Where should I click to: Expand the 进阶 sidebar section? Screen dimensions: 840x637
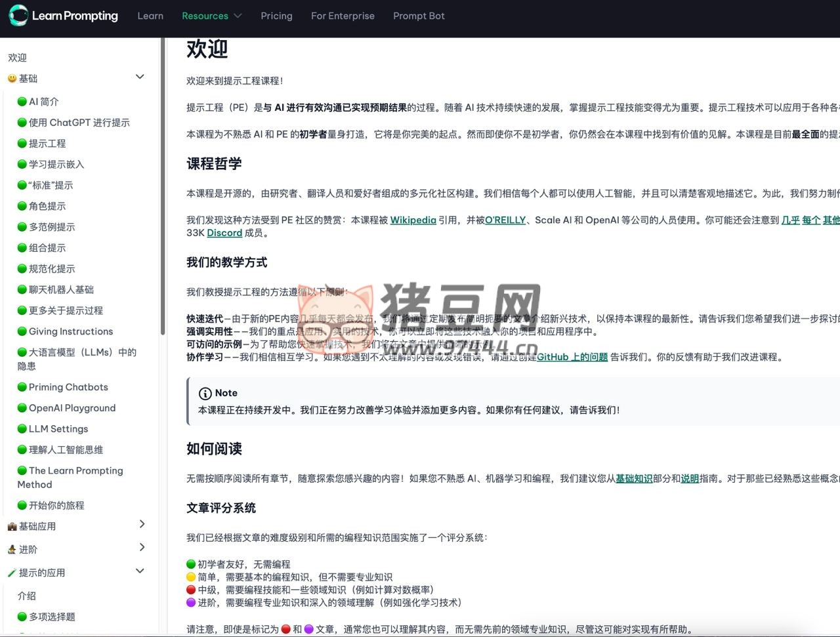[142, 547]
